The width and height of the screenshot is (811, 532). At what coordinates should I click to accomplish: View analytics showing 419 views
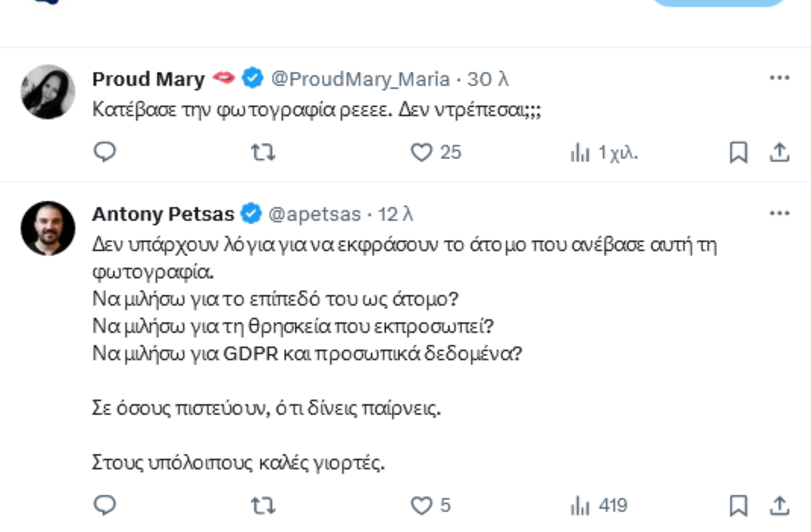point(580,505)
